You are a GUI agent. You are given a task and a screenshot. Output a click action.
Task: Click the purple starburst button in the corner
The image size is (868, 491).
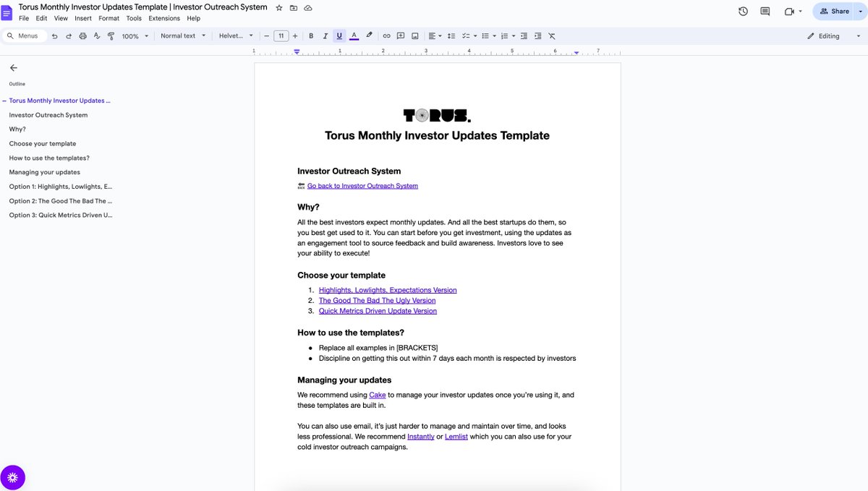click(13, 477)
